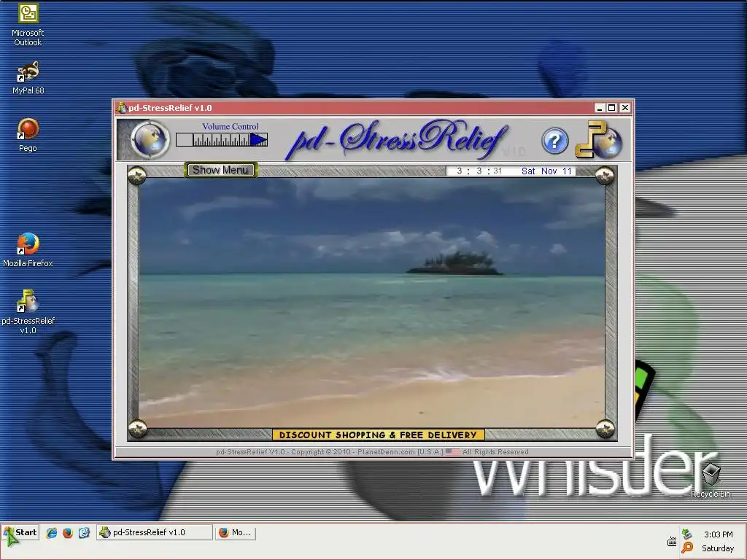
Task: Click the orange magnifier tray icon
Action: point(687,548)
